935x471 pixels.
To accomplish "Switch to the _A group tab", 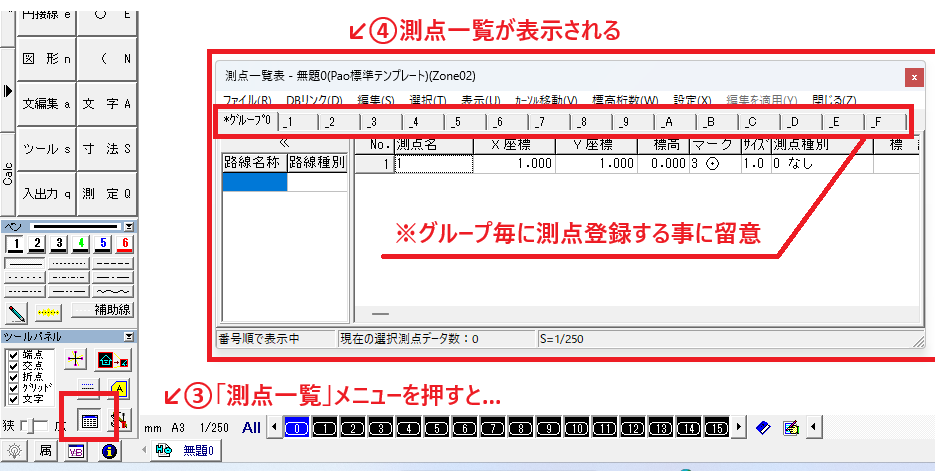I will [675, 122].
